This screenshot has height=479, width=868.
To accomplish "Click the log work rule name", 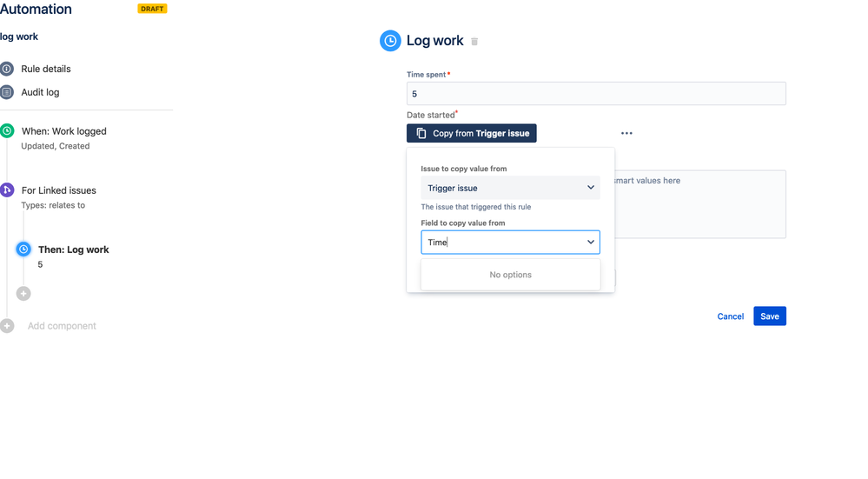I will pos(19,37).
